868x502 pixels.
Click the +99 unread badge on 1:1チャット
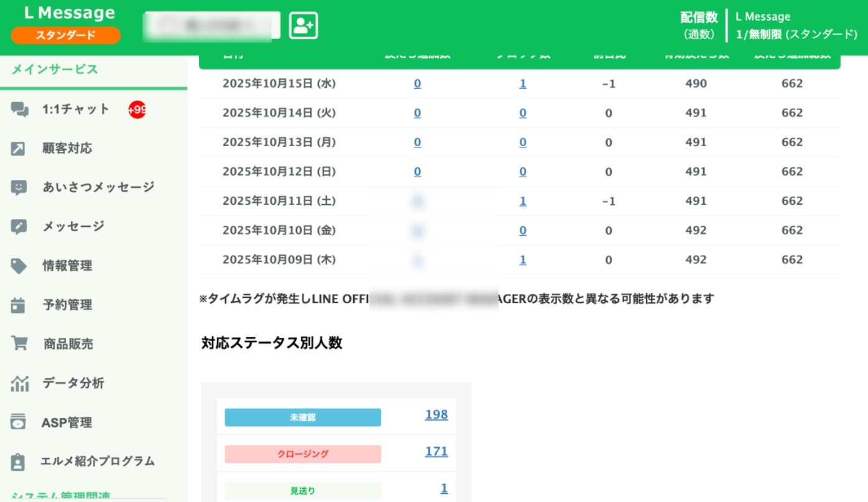pos(137,110)
